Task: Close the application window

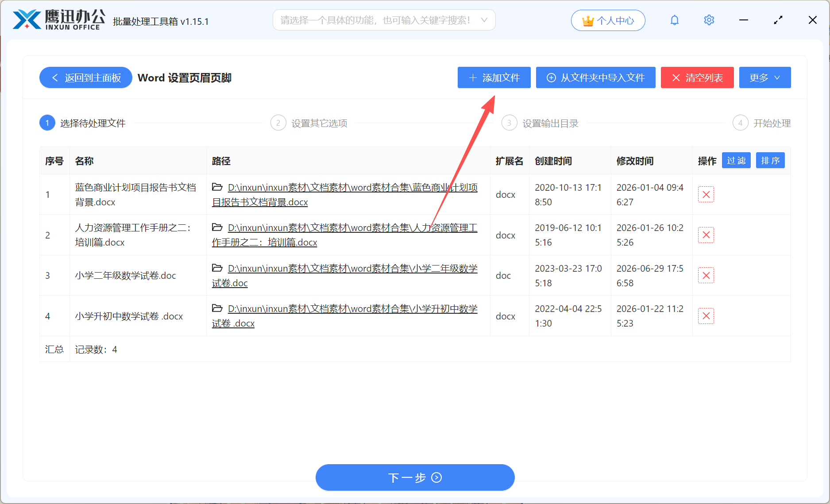Action: click(812, 20)
